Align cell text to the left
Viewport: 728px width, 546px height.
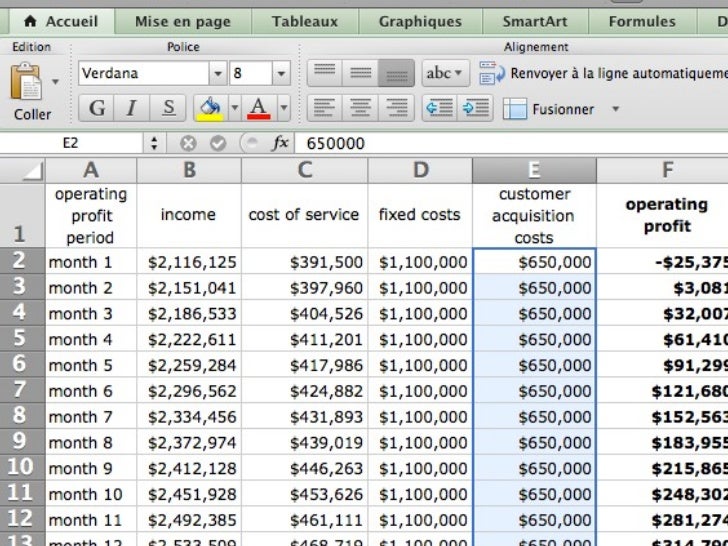click(x=324, y=108)
